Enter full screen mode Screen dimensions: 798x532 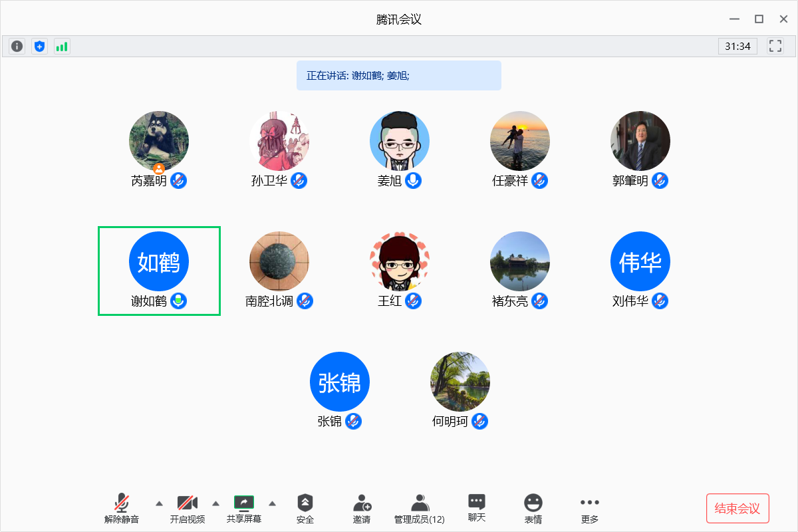[775, 46]
